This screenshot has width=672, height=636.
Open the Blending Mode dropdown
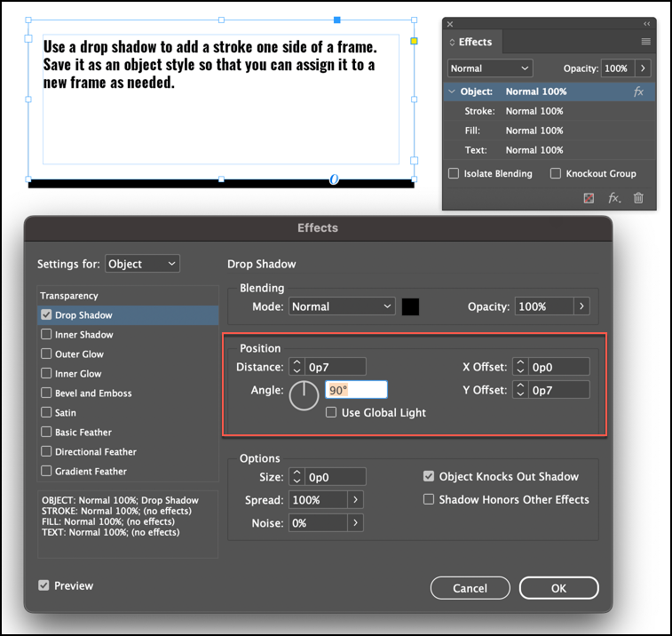[x=342, y=306]
